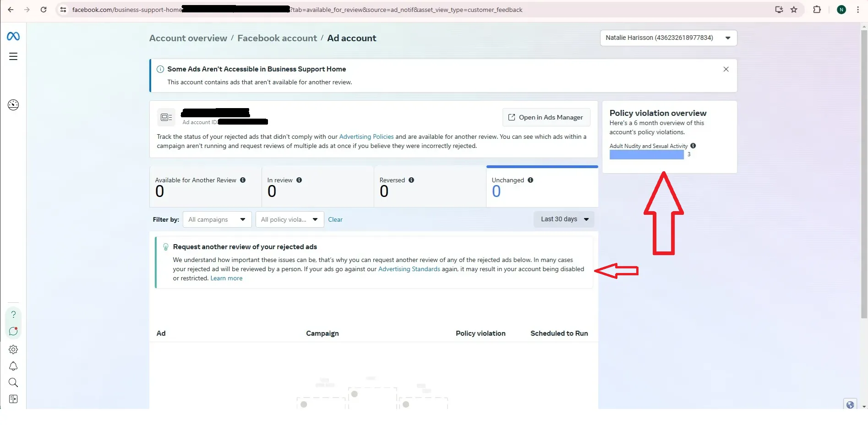Click the sidebar search magnifier icon
The width and height of the screenshot is (868, 442).
click(x=13, y=382)
